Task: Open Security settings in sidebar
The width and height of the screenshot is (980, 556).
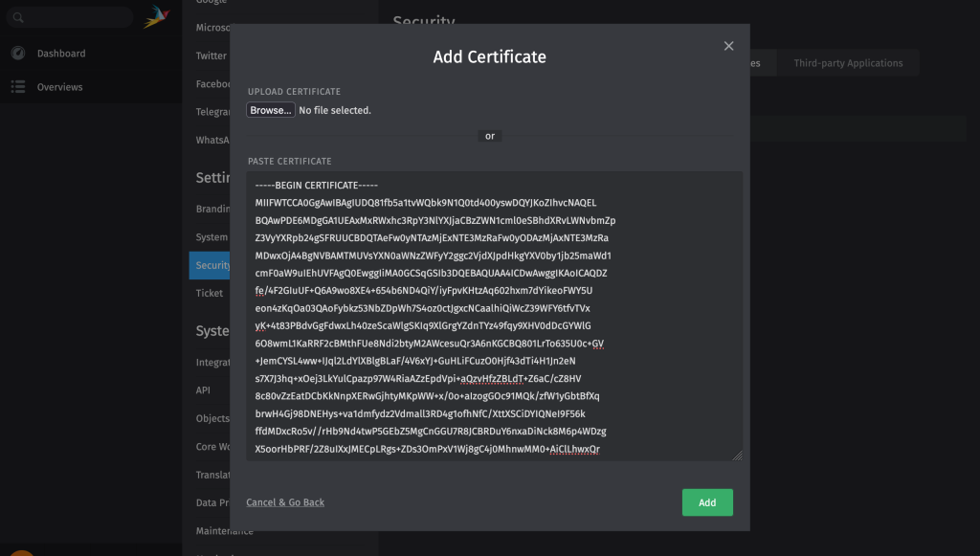Action: point(212,266)
